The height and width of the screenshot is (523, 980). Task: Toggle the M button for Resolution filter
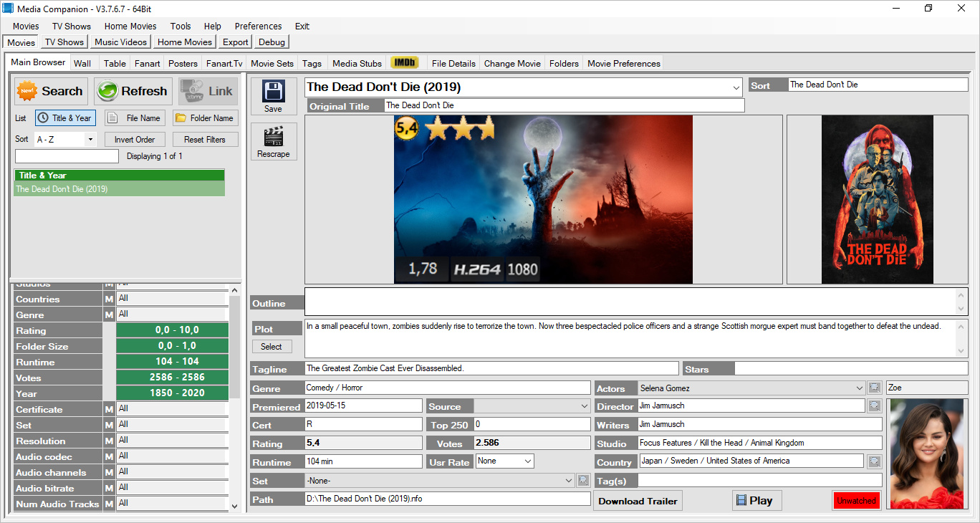pyautogui.click(x=110, y=441)
